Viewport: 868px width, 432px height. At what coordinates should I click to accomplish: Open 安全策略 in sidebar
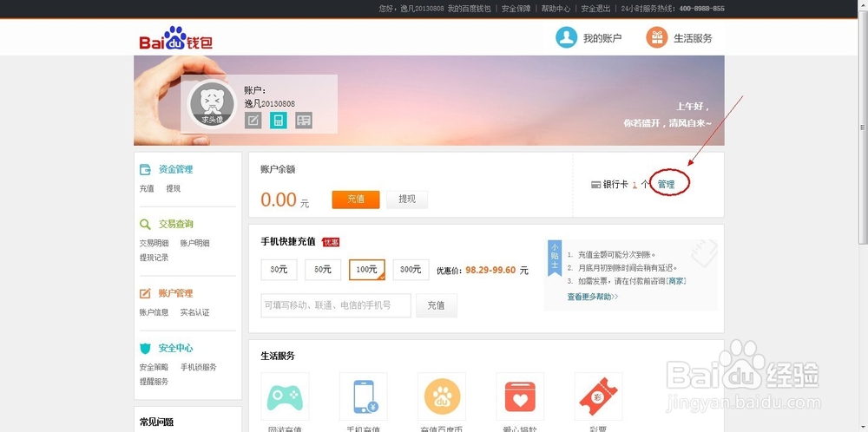point(154,367)
